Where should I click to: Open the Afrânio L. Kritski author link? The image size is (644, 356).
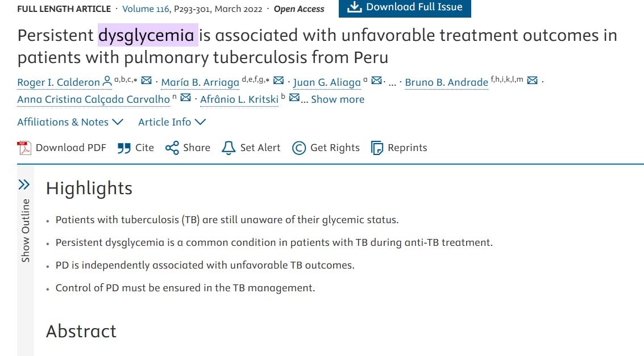(239, 100)
